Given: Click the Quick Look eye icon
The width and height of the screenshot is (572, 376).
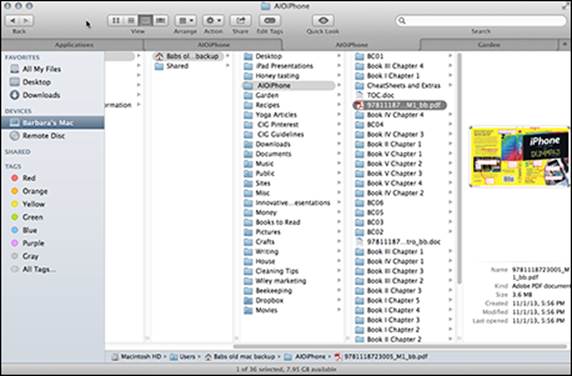Looking at the screenshot, I should pos(323,20).
